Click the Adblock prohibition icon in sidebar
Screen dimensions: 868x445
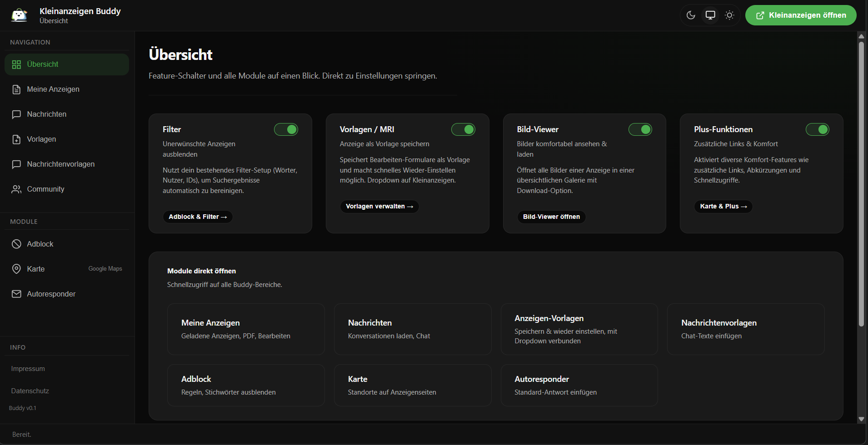coord(16,244)
